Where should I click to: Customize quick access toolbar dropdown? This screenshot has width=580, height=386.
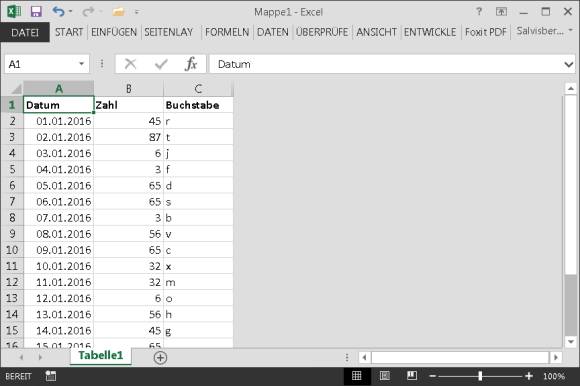point(137,12)
